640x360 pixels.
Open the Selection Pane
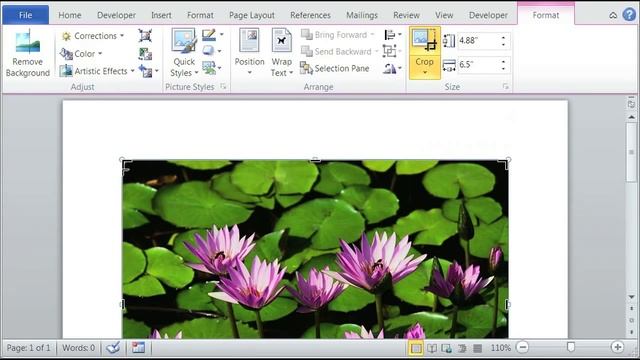click(335, 68)
